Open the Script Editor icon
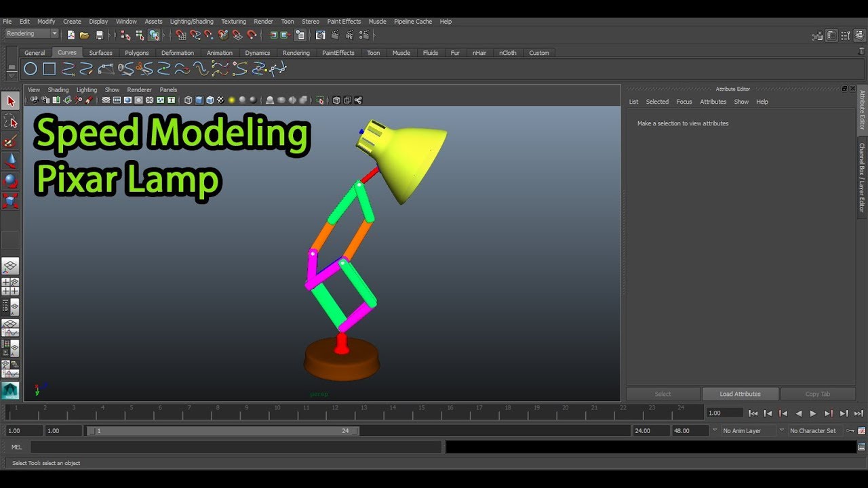 click(862, 447)
